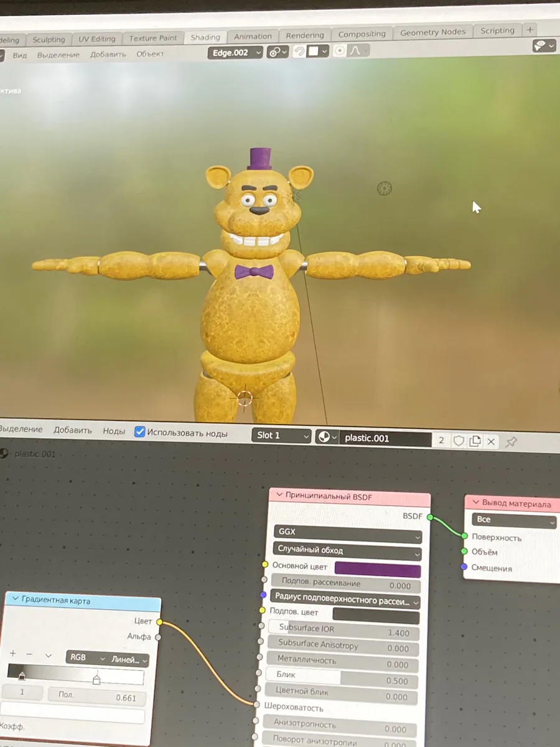560x747 pixels.
Task: Open material browse sphere icon
Action: [x=327, y=438]
